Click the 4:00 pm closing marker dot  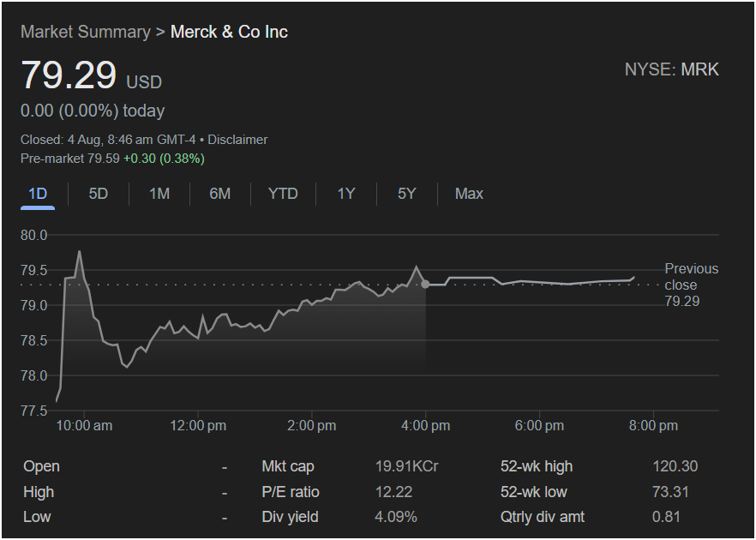point(425,284)
